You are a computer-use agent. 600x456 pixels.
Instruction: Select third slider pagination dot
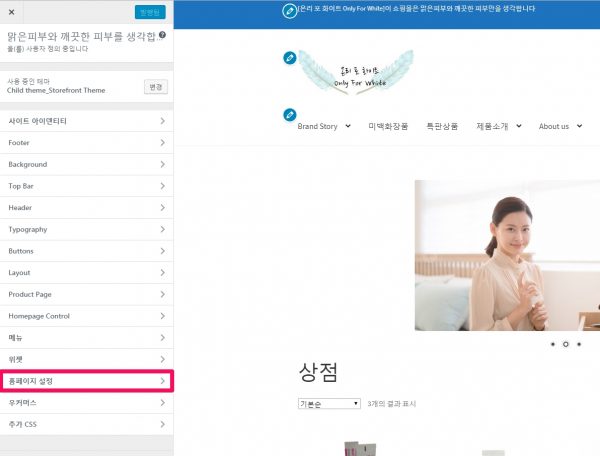pos(579,344)
